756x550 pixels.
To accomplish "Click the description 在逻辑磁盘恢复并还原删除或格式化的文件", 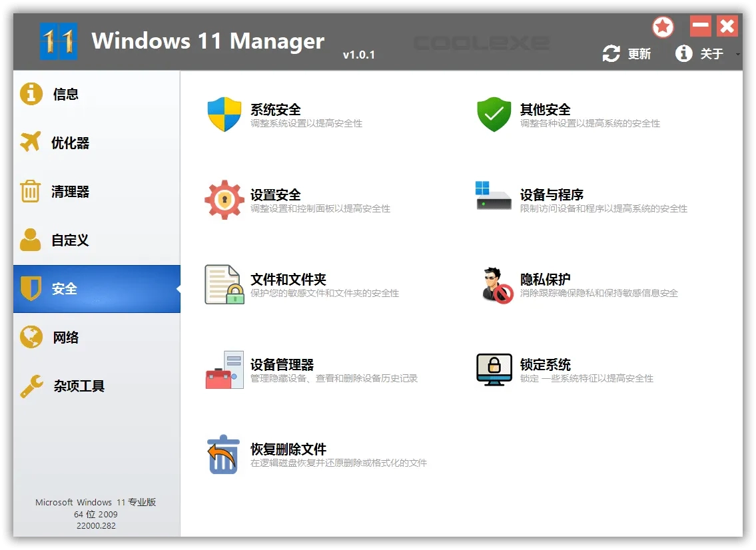I will (x=338, y=463).
